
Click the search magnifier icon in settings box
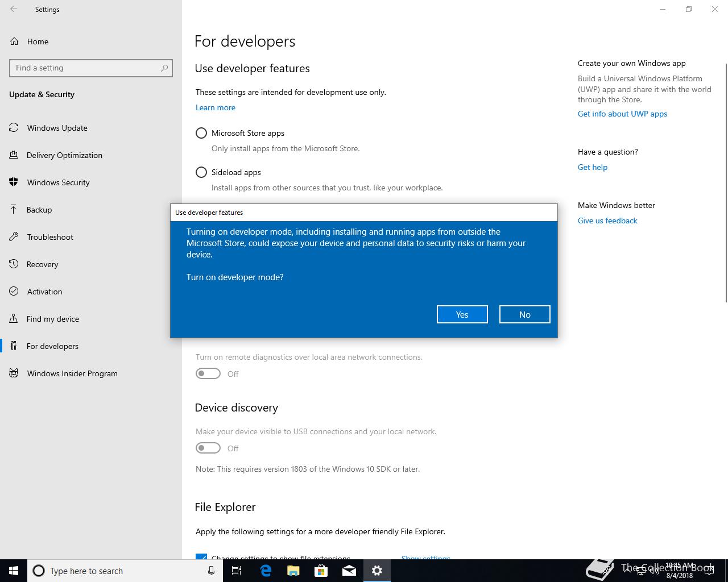pyautogui.click(x=164, y=68)
